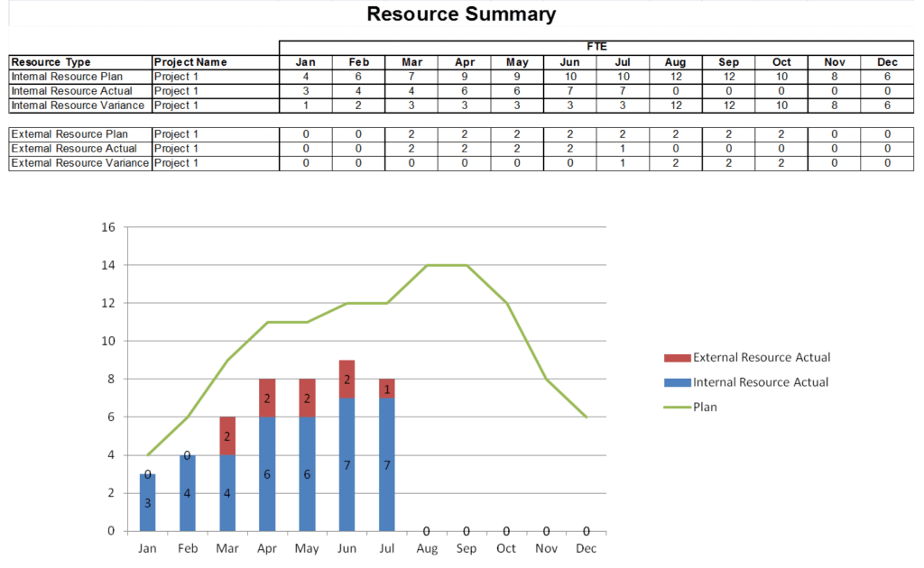
Task: Select the blue Jun bar segment labeled 7
Action: pos(347,464)
